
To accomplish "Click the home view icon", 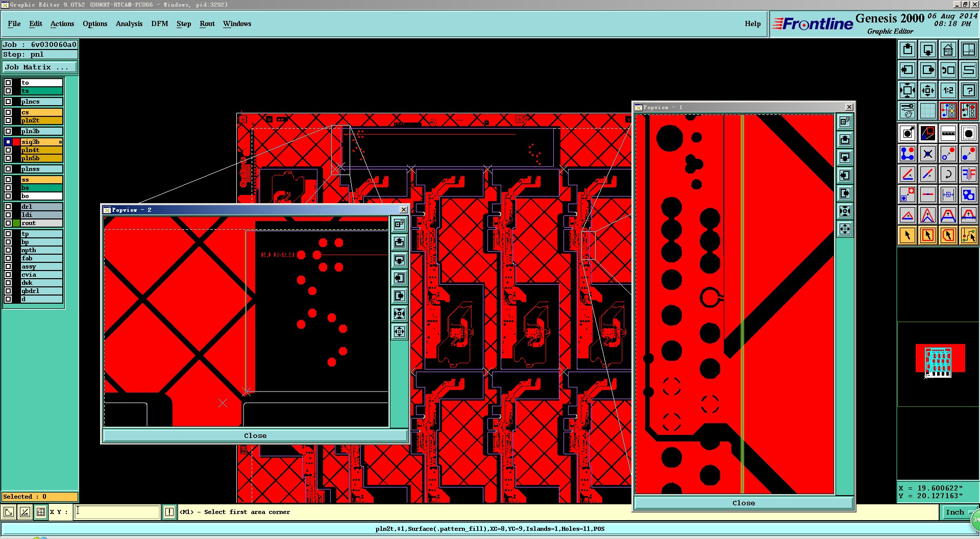I will pos(948,50).
